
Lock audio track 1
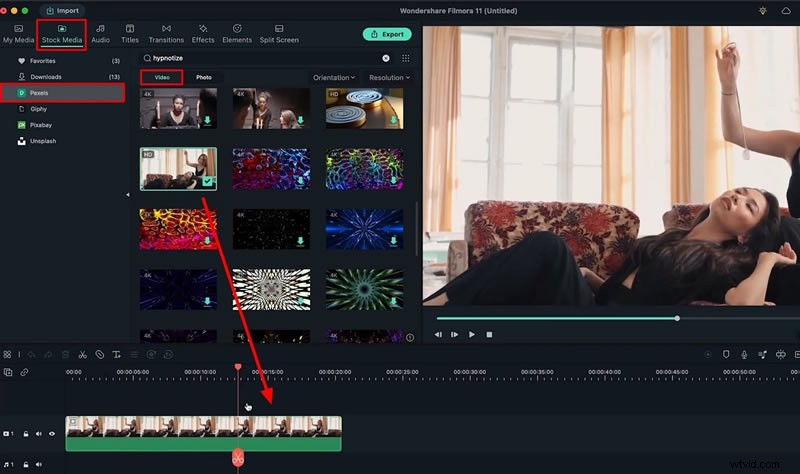click(x=26, y=464)
